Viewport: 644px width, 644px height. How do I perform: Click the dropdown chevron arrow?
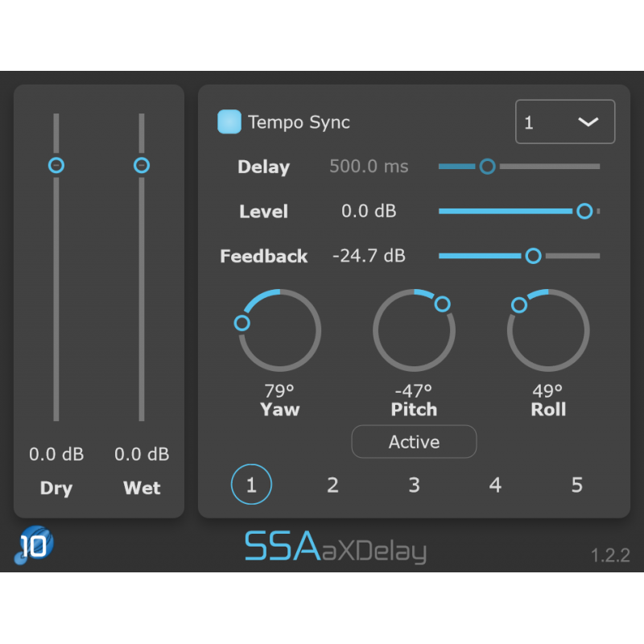pos(587,122)
